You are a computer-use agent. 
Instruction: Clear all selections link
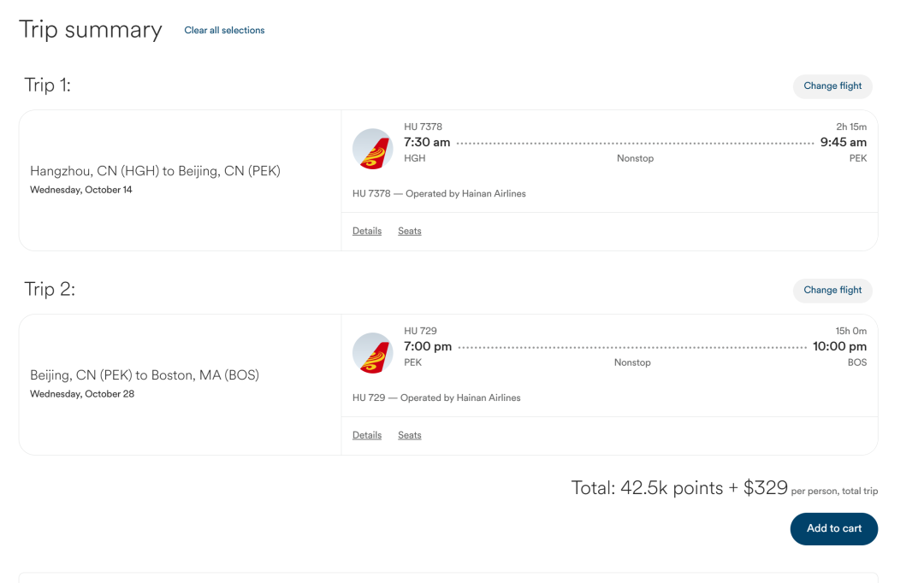pos(224,30)
